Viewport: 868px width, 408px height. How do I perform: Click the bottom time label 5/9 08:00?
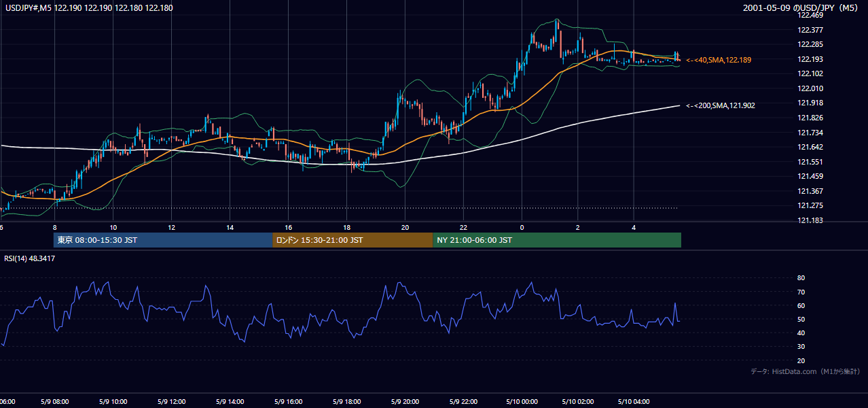coord(54,401)
